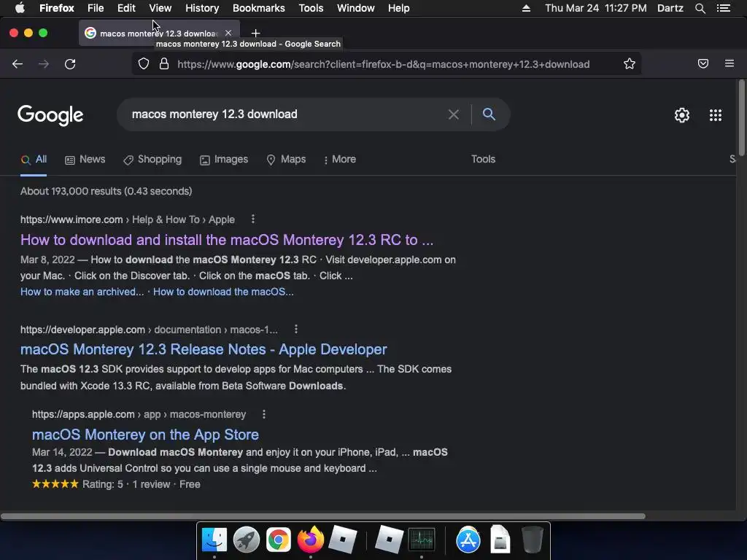
Task: Open Control Center list icon in menu bar
Action: coord(723,8)
